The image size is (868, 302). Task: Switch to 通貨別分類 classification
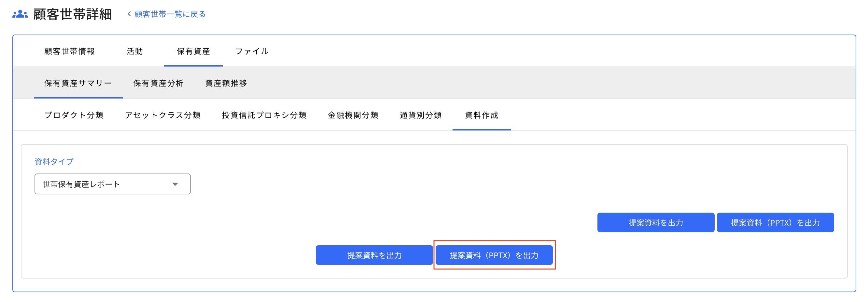coord(420,115)
